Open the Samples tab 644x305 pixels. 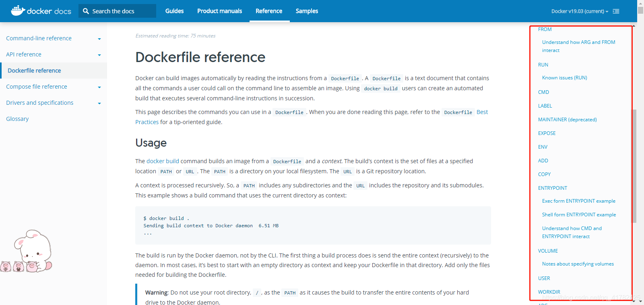coord(307,11)
